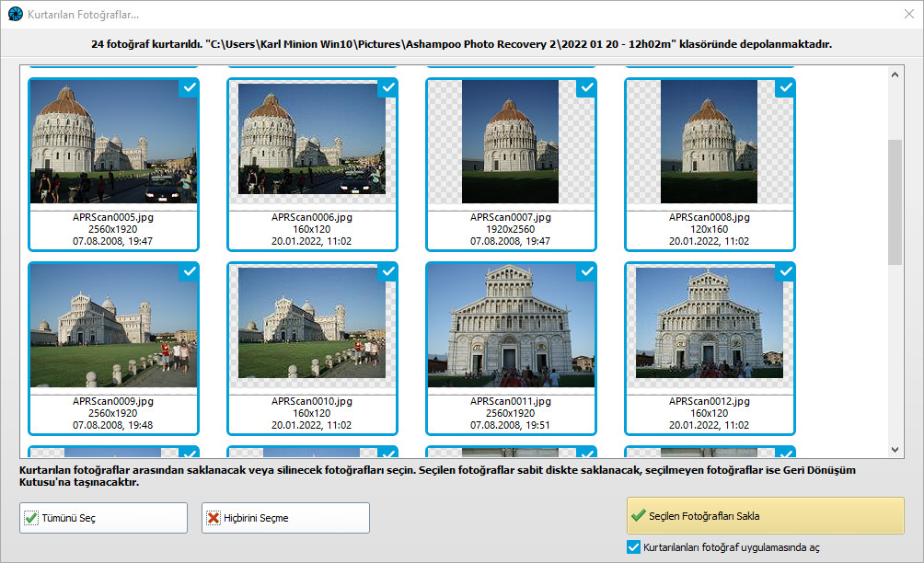The width and height of the screenshot is (924, 563).
Task: Select the APRScan0009.jpg photo thumbnail
Action: pos(113,325)
